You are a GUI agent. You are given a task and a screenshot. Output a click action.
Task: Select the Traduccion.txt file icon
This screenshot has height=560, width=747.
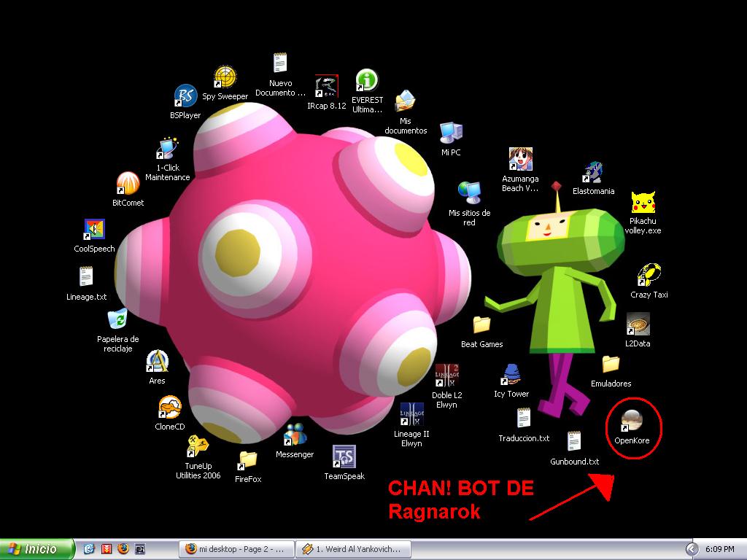point(524,418)
